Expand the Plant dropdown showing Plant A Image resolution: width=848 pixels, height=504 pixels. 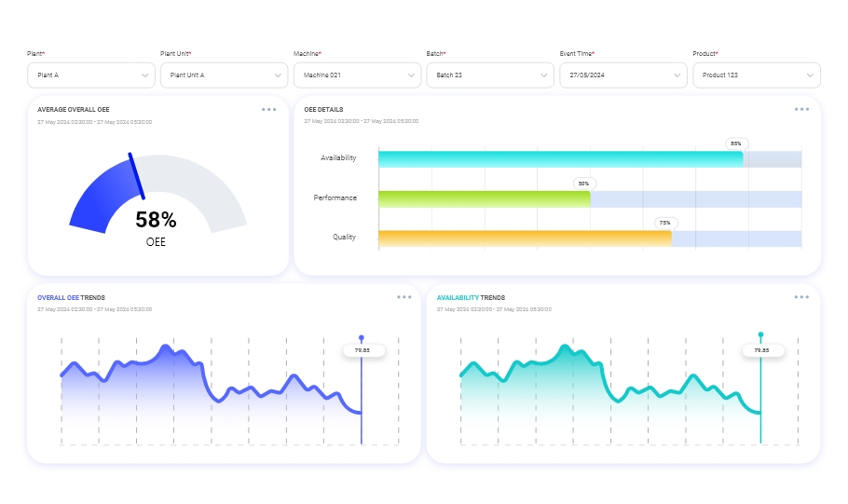[90, 75]
